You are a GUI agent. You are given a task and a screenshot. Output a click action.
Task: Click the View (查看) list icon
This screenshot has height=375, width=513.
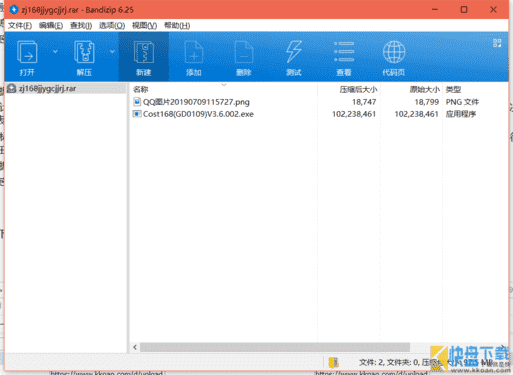[344, 52]
